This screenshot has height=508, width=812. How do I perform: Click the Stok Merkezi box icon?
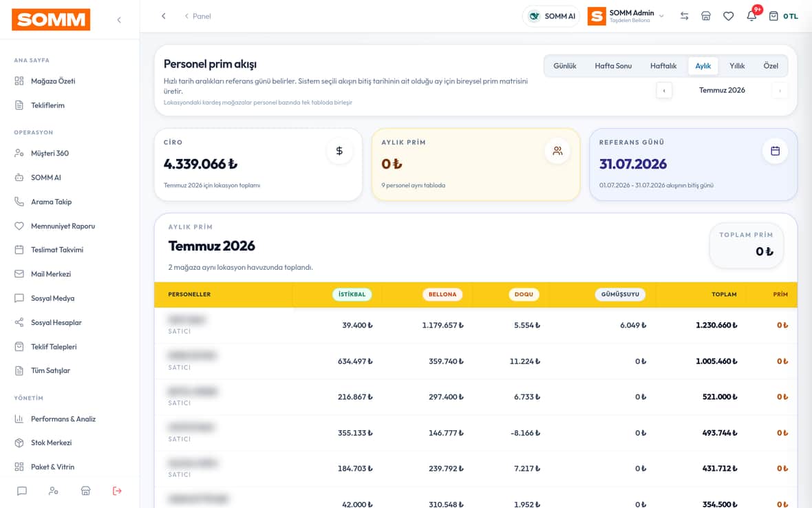19,443
